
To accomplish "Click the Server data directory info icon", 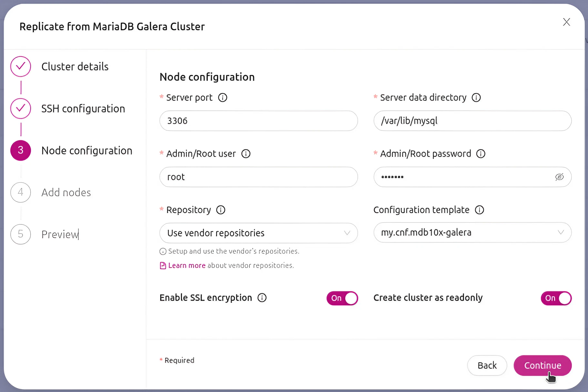I will pos(476,98).
